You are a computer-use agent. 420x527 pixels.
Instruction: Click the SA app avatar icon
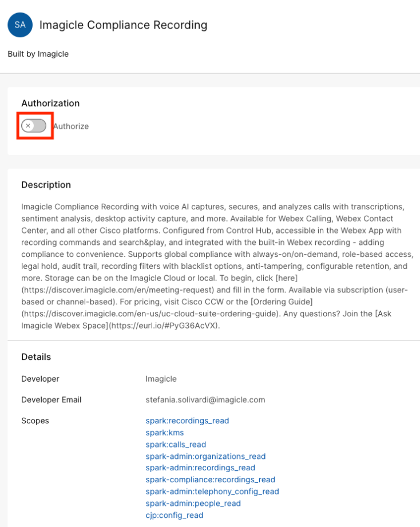20,25
